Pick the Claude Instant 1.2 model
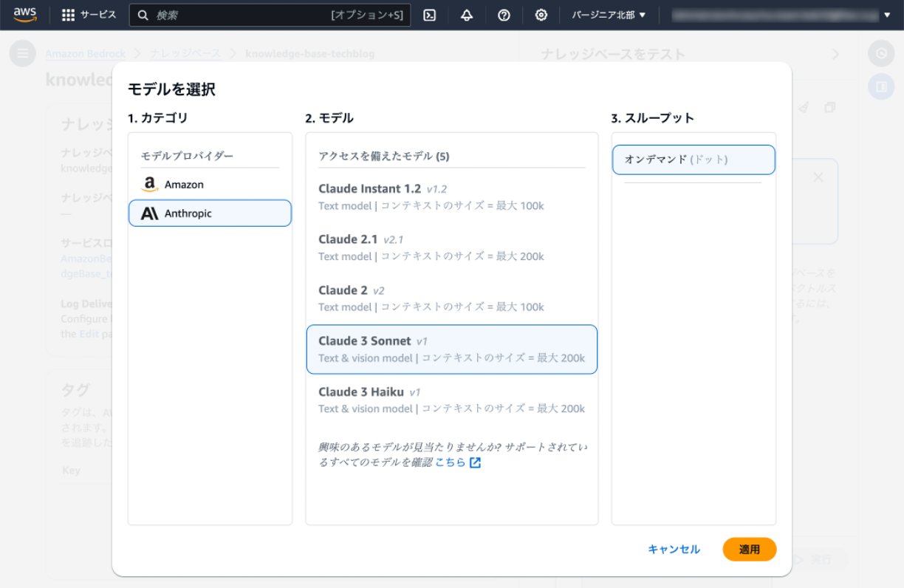904x588 pixels. (451, 197)
